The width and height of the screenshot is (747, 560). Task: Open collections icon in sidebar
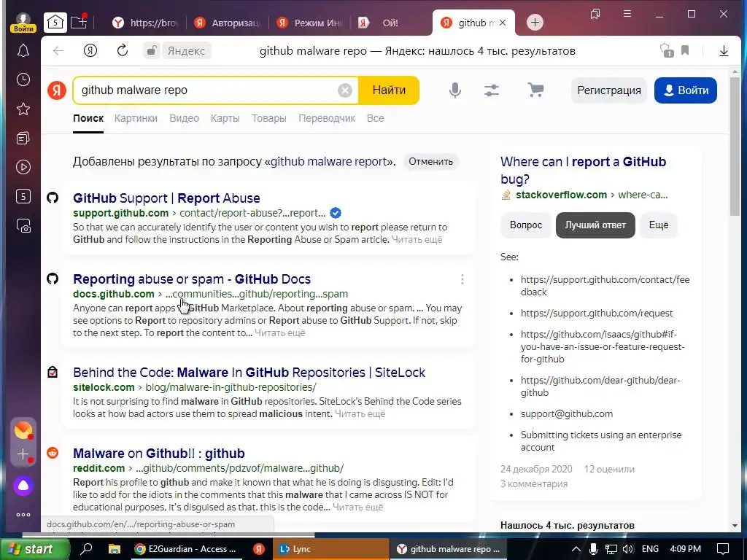pyautogui.click(x=23, y=138)
